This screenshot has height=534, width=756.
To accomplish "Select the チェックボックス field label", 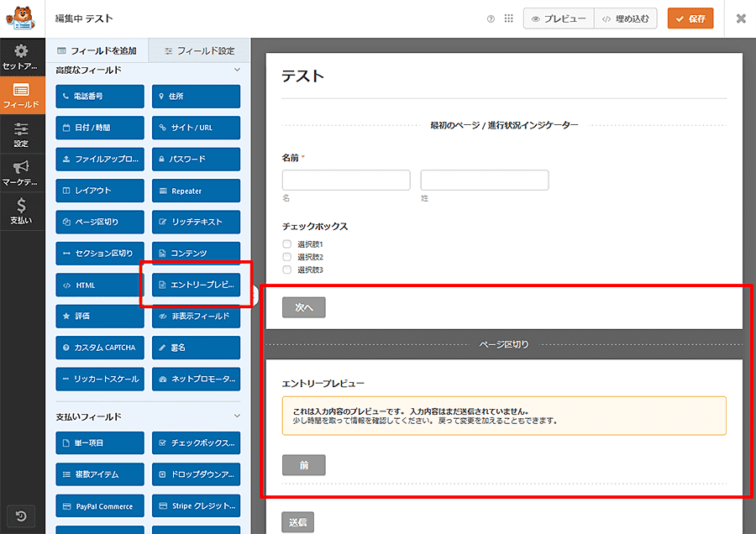I will [315, 227].
